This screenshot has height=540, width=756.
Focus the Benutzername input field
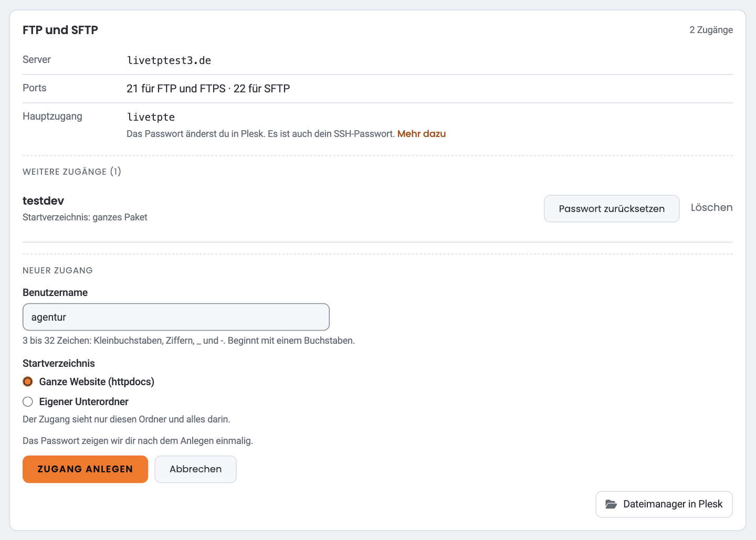click(176, 317)
